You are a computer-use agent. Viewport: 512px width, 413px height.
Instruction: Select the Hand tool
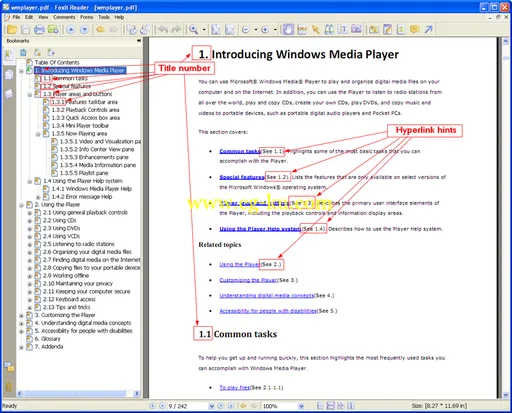tap(288, 30)
